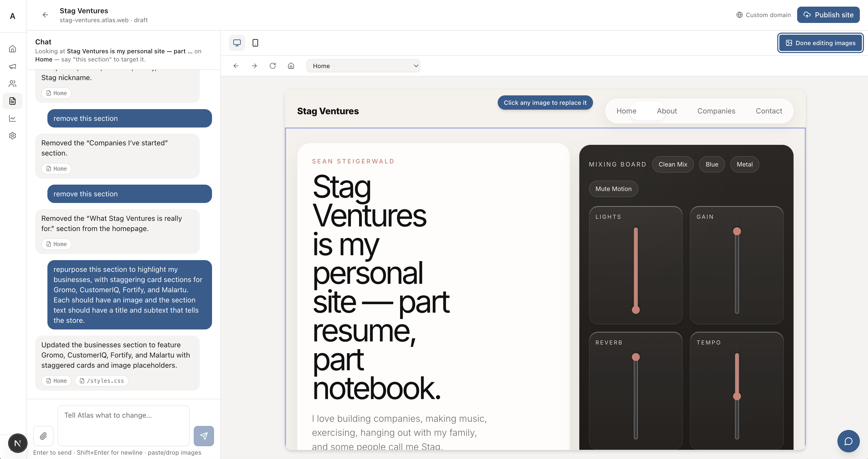
Task: Open the Companies nav tab in site preview
Action: (716, 111)
